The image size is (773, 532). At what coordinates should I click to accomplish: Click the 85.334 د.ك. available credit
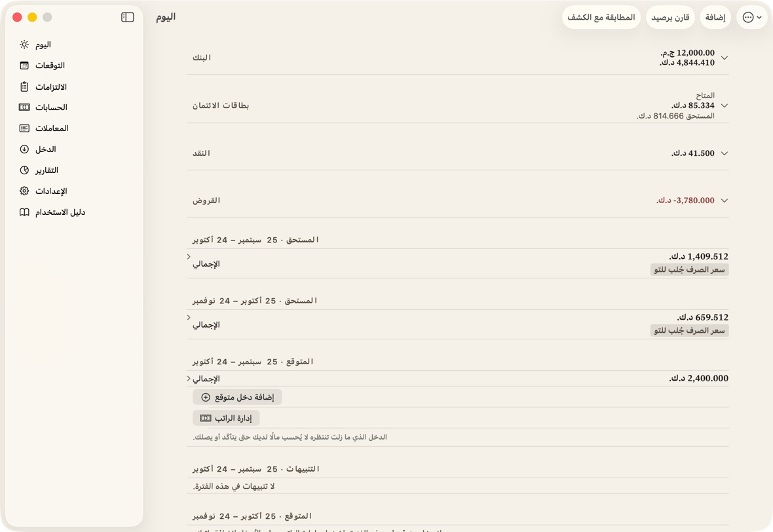point(692,105)
